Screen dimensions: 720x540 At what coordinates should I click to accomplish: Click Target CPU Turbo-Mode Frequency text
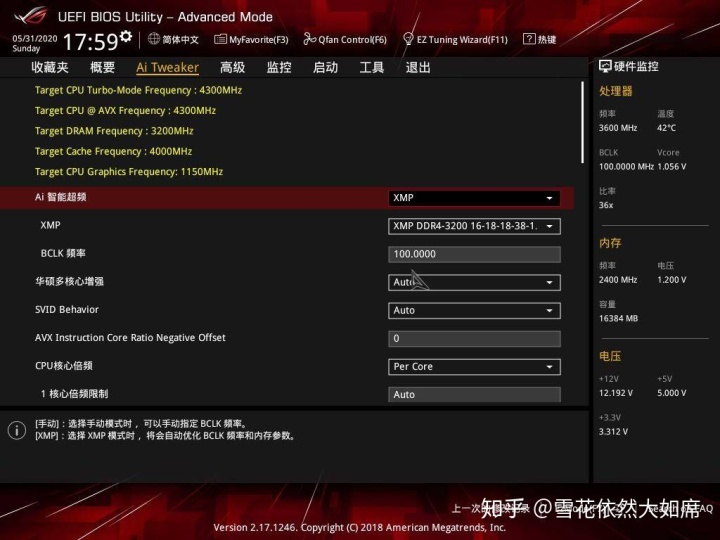138,90
